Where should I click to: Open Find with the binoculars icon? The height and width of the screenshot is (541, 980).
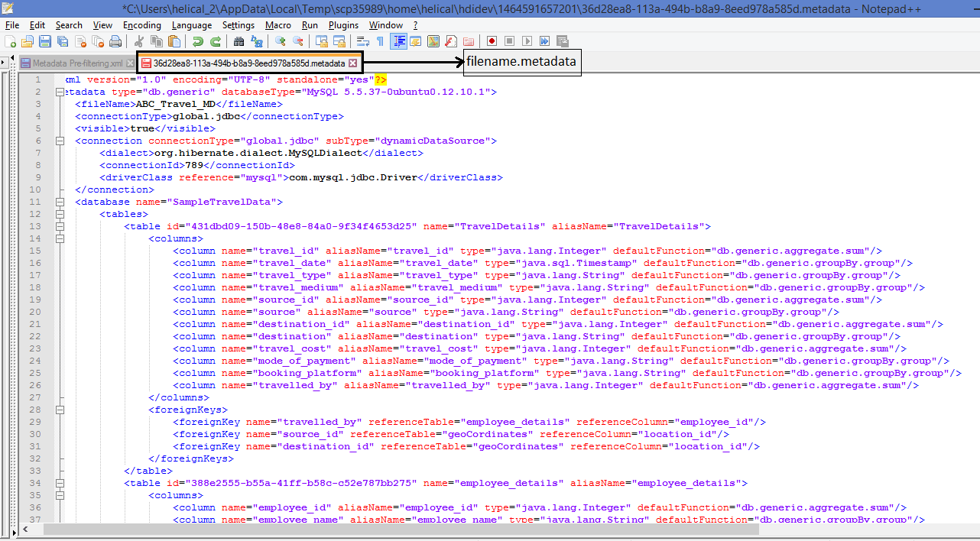239,40
